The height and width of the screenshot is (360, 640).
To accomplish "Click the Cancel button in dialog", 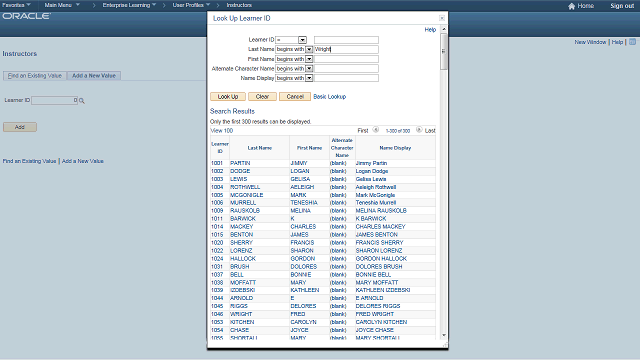I will pos(295,97).
